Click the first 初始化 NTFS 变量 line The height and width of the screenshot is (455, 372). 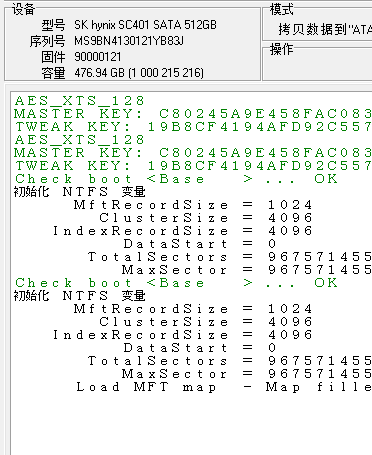tap(80, 192)
